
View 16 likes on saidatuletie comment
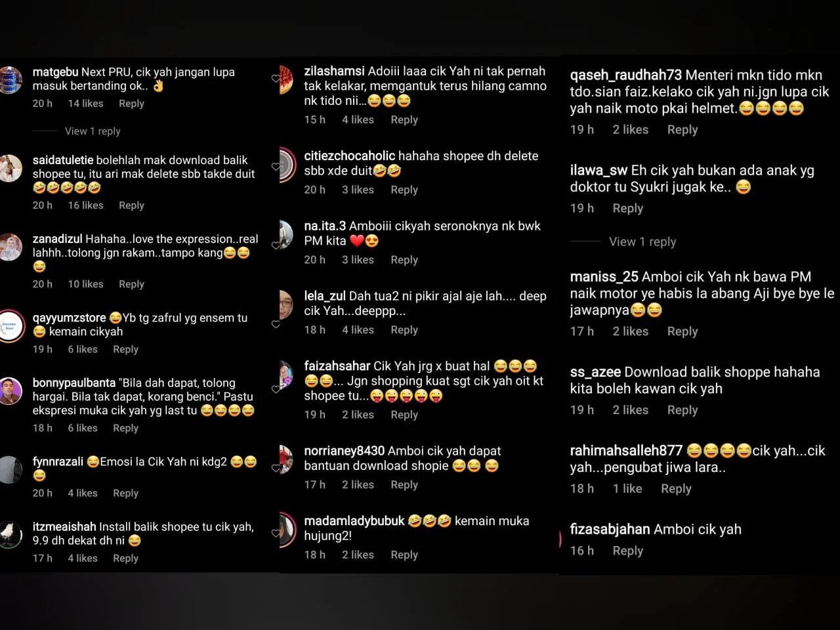pyautogui.click(x=85, y=205)
